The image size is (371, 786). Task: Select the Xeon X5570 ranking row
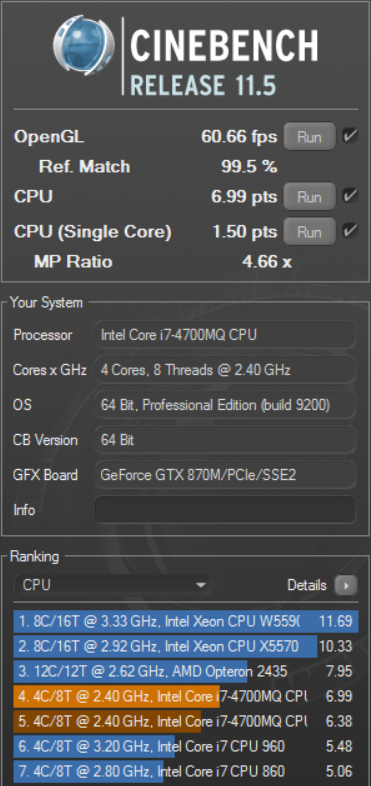click(x=186, y=646)
